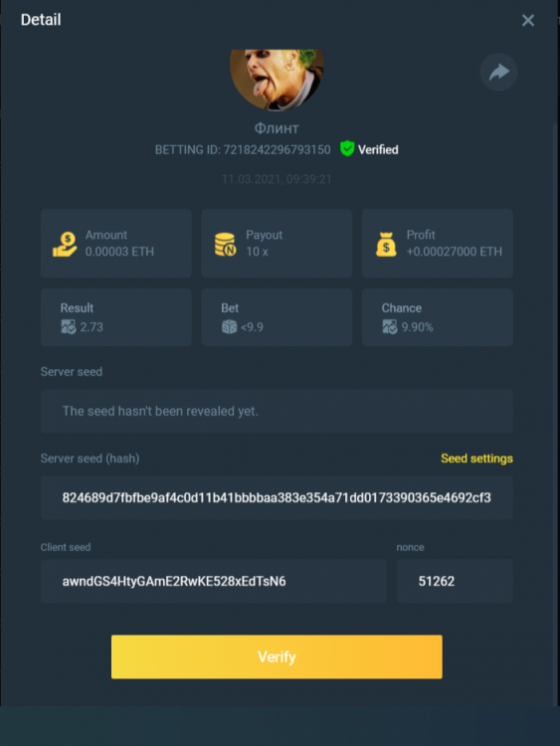Click the Result icon next to 2.73
560x746 pixels.
[x=68, y=327]
